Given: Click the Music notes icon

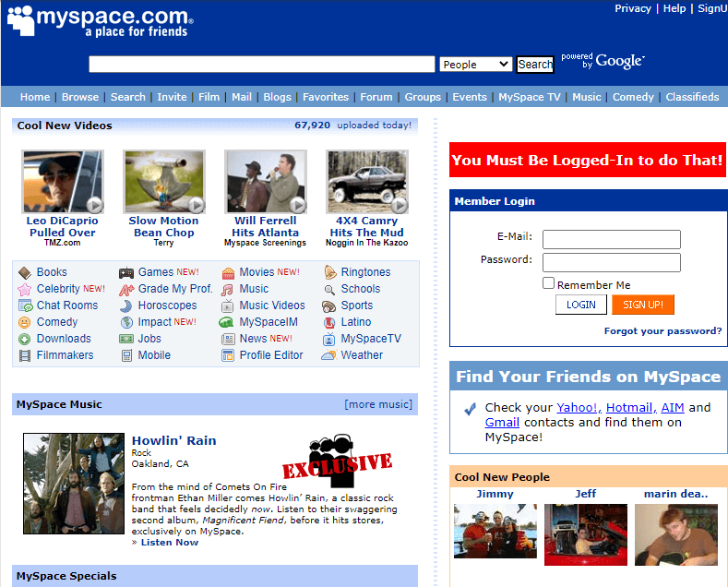Looking at the screenshot, I should tap(228, 289).
